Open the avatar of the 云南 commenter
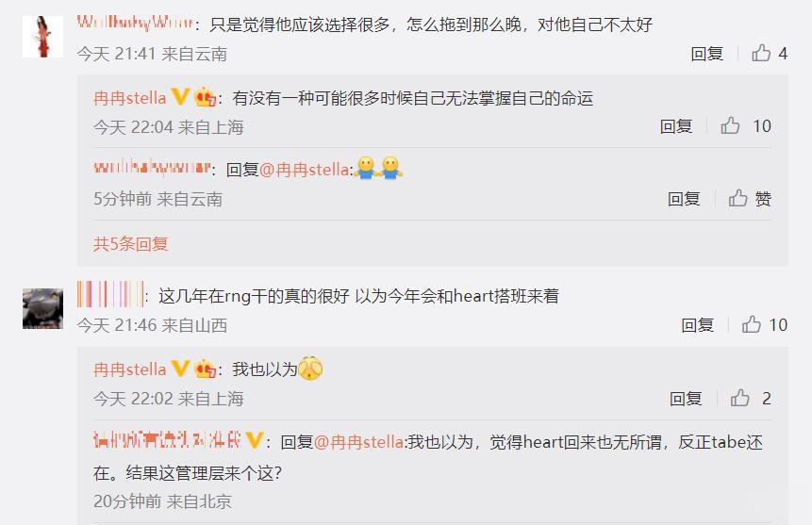Viewport: 812px width, 525px height. tap(43, 36)
